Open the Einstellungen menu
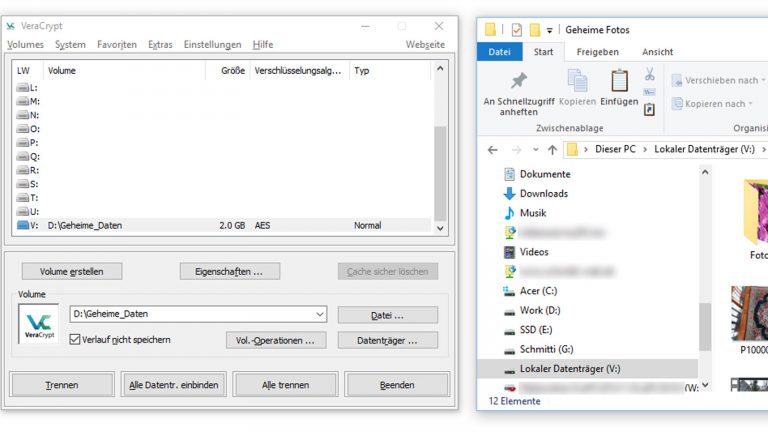This screenshot has height=432, width=768. (x=213, y=45)
